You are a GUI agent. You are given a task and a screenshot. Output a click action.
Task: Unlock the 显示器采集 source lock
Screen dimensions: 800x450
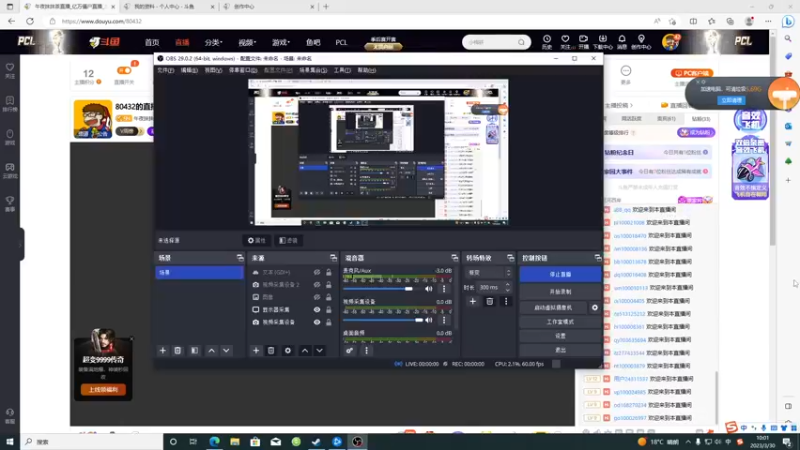click(x=329, y=310)
